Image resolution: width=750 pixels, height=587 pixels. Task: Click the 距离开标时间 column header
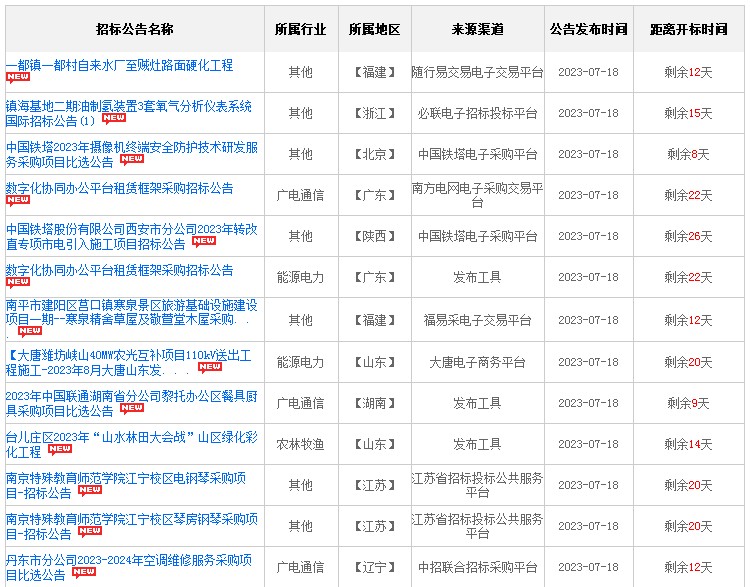(x=688, y=30)
